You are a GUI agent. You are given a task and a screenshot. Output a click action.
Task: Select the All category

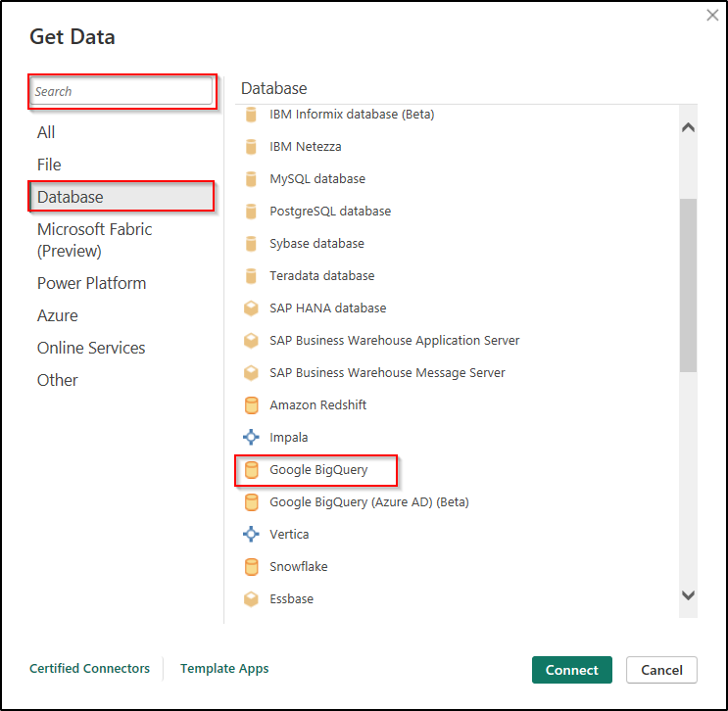pos(46,132)
